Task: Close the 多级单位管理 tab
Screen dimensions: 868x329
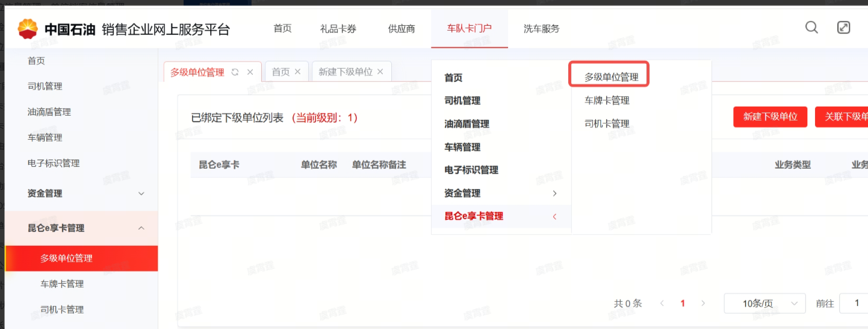Action: coord(250,72)
